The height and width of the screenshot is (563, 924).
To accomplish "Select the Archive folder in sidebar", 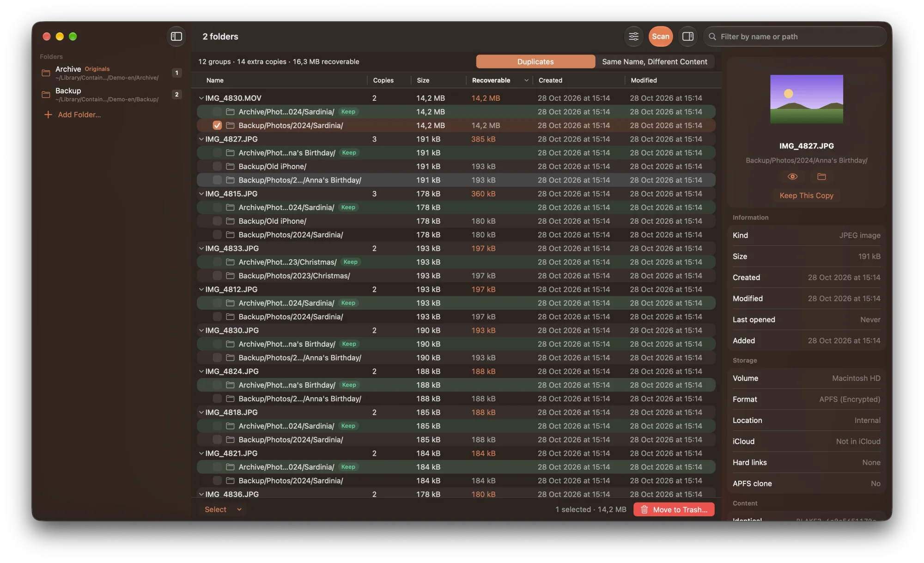I will [x=111, y=73].
